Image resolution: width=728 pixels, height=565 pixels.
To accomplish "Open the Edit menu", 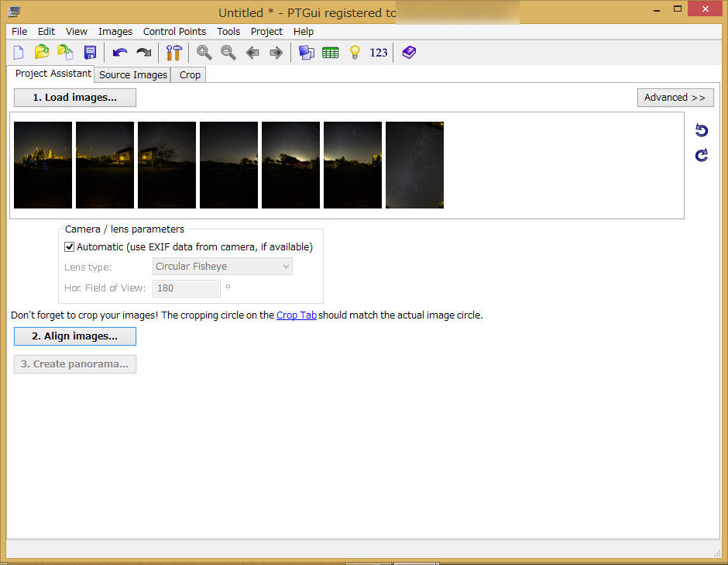I will click(46, 31).
